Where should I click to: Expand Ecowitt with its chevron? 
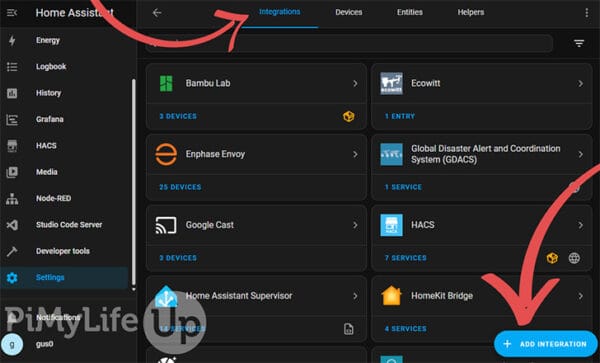[581, 83]
